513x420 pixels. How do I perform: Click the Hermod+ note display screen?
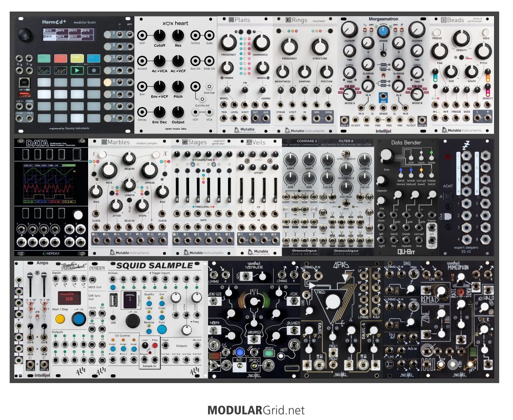pos(68,34)
